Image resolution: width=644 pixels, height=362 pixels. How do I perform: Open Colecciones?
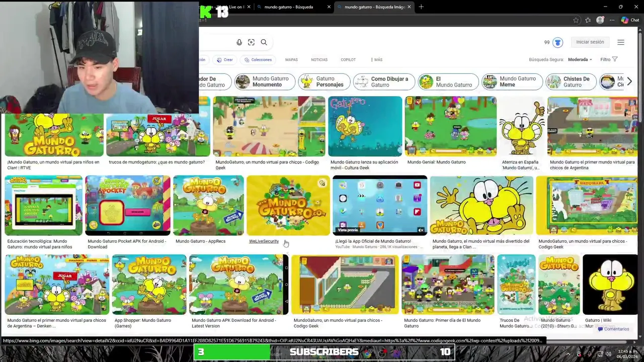[258, 59]
